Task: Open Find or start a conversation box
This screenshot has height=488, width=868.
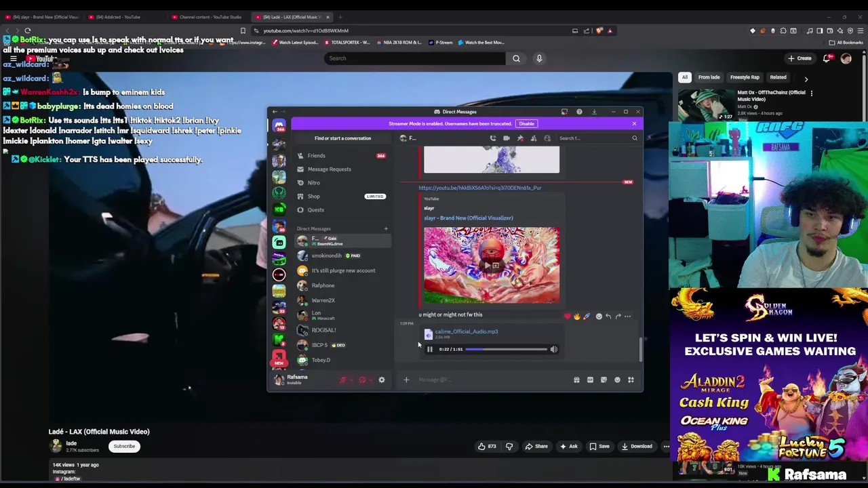Action: [342, 138]
